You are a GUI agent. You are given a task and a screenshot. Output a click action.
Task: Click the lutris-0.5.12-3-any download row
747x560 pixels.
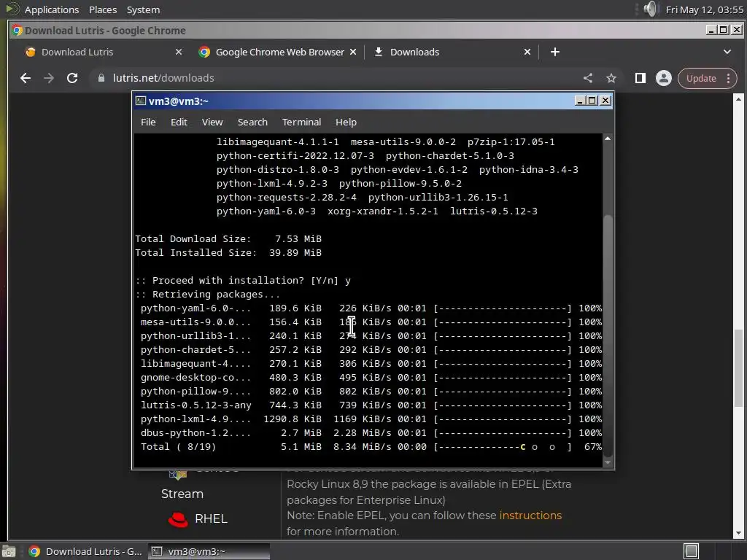[x=371, y=405]
